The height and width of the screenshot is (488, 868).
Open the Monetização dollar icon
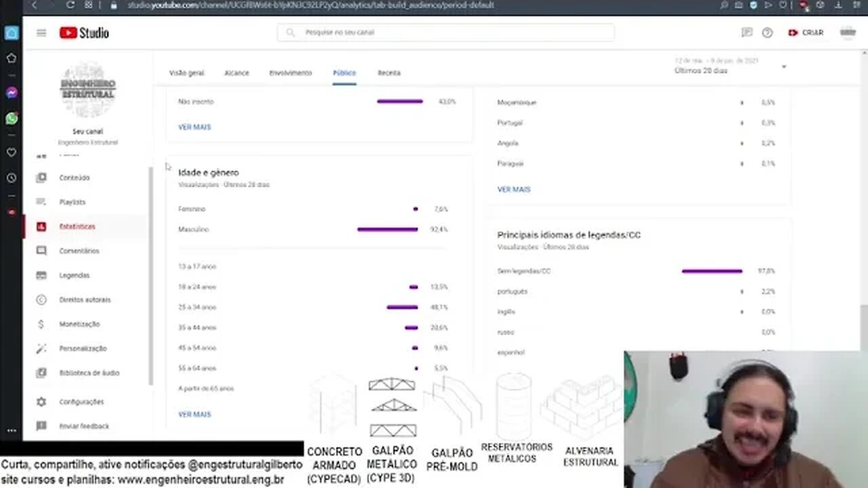pyautogui.click(x=41, y=324)
